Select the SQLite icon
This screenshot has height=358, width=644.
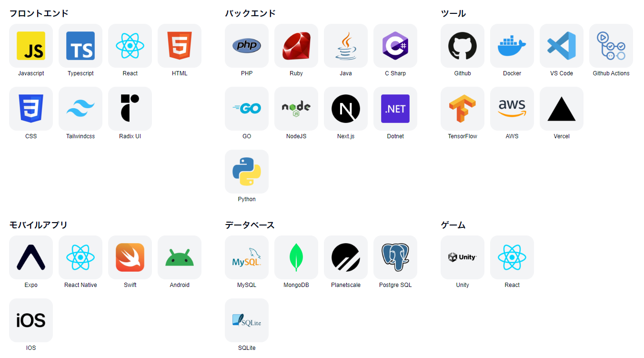tap(247, 320)
